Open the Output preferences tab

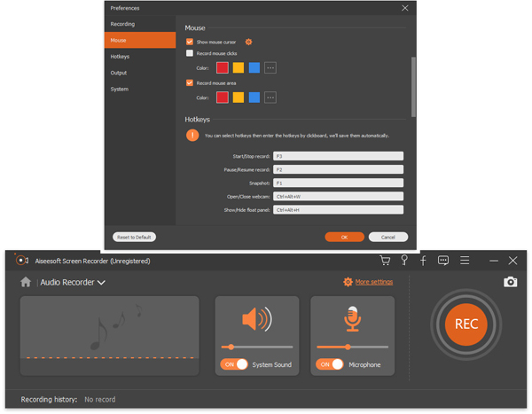click(x=140, y=73)
